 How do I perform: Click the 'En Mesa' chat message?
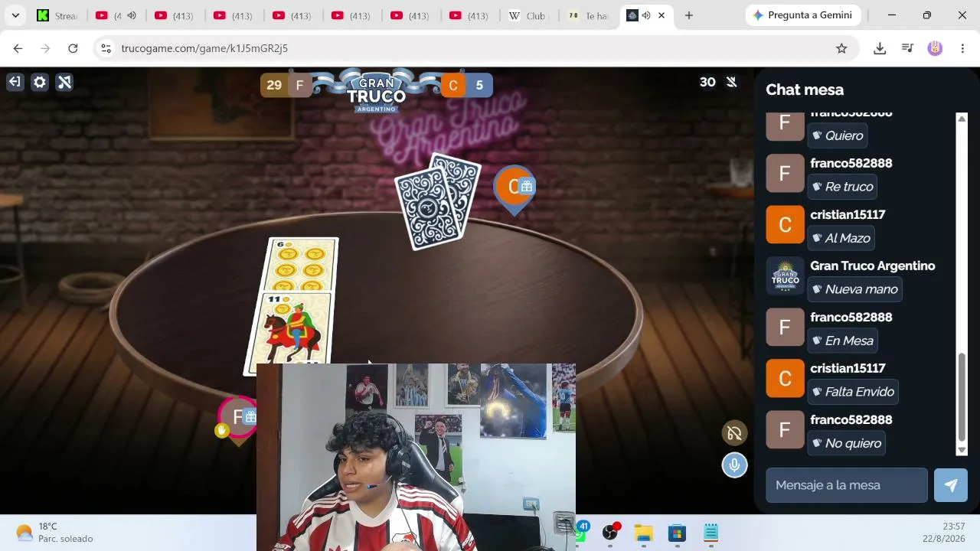tap(842, 341)
